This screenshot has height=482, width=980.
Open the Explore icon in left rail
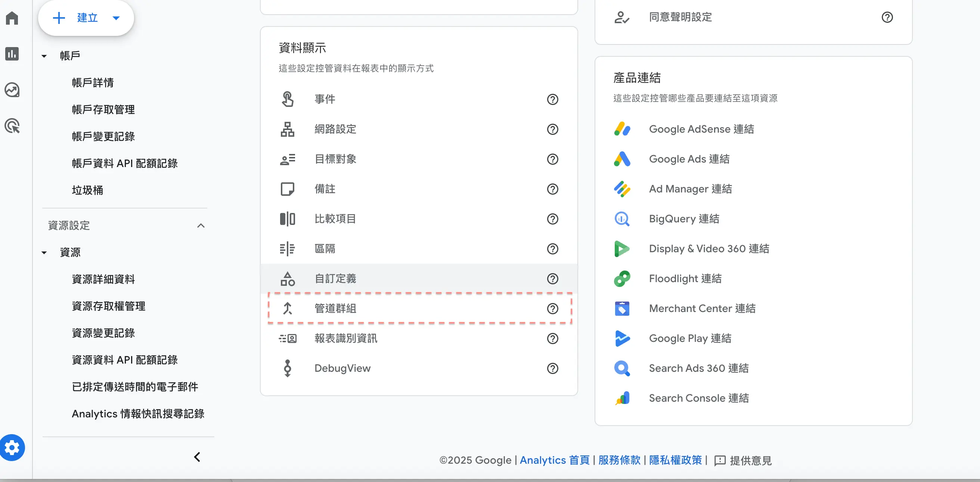click(x=12, y=90)
